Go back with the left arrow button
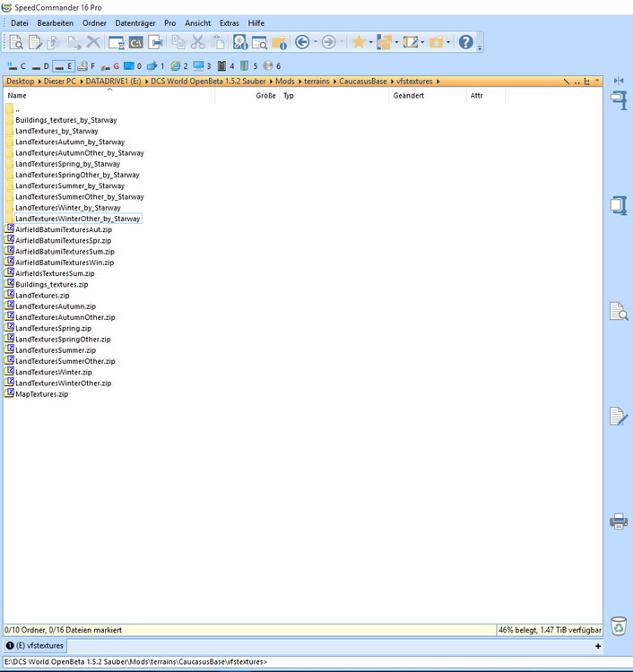The width and height of the screenshot is (633, 672). 302,42
